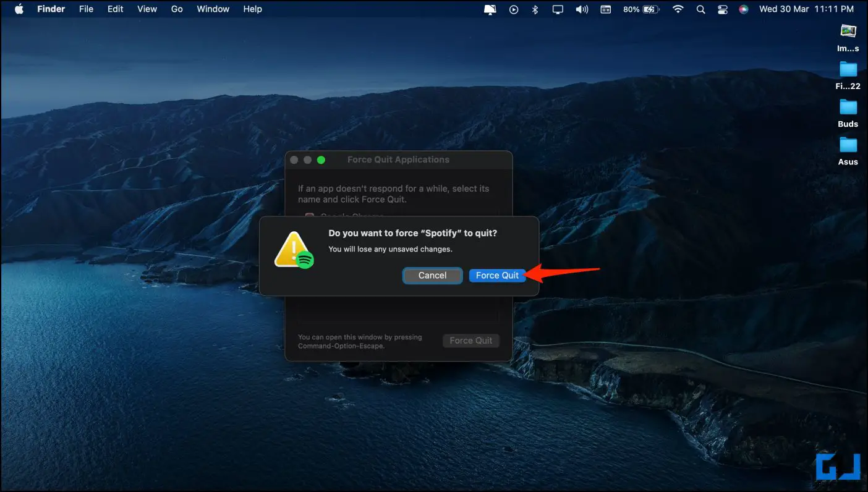Open the Window menu
868x492 pixels.
tap(213, 9)
